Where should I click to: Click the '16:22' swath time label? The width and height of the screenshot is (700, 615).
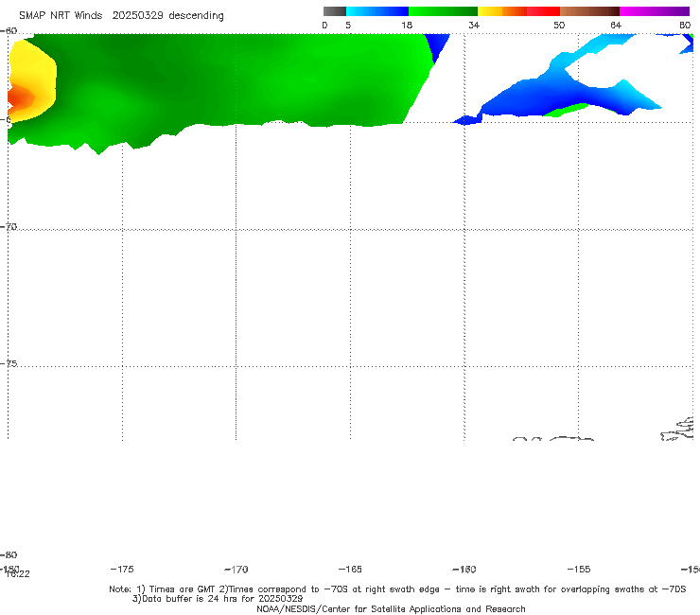coord(17,574)
